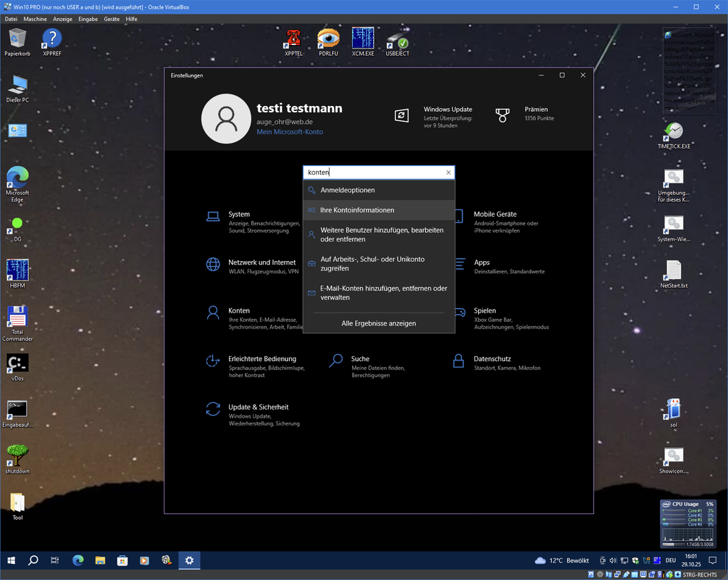This screenshot has width=728, height=580.
Task: Select the Tool folder desktop icon
Action: click(x=17, y=506)
